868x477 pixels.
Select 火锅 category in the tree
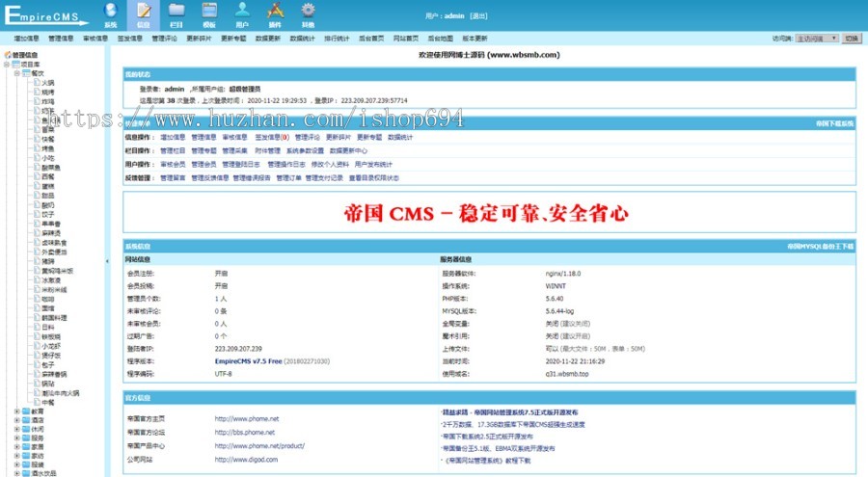[47, 83]
